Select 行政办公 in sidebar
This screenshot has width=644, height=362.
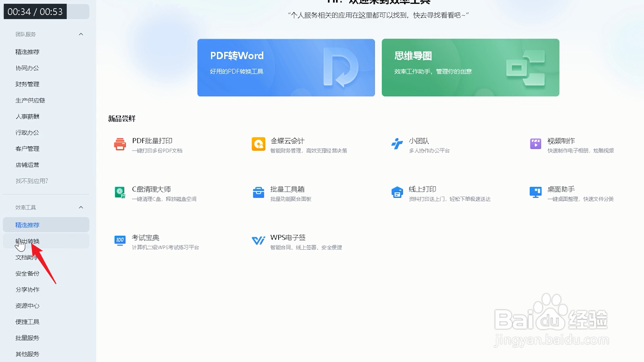[x=27, y=132]
